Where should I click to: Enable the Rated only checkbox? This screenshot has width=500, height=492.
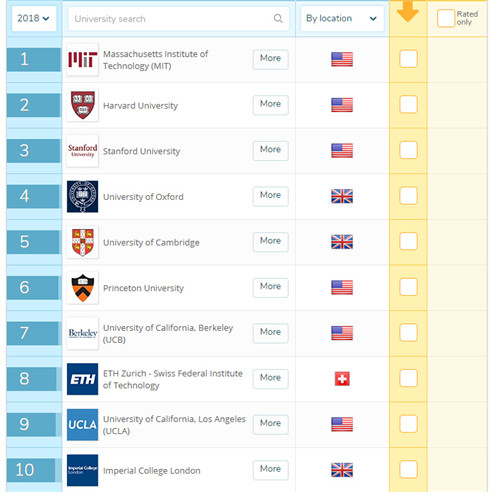pyautogui.click(x=446, y=18)
